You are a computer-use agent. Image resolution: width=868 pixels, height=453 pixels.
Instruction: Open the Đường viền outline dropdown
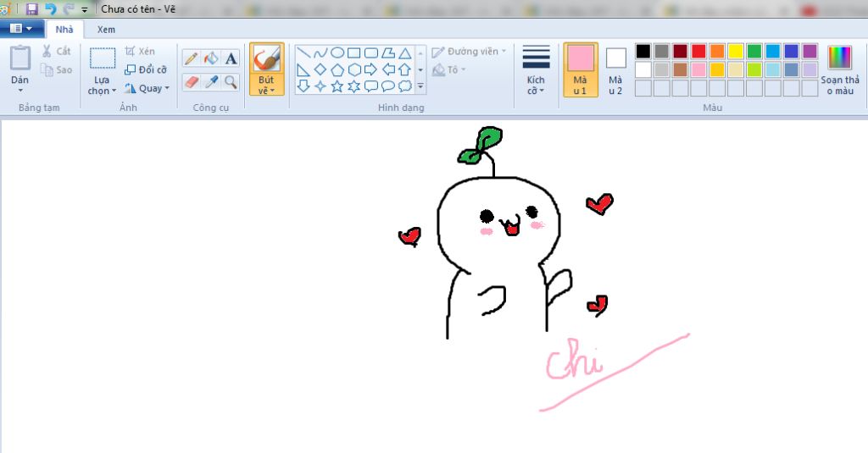pyautogui.click(x=469, y=52)
